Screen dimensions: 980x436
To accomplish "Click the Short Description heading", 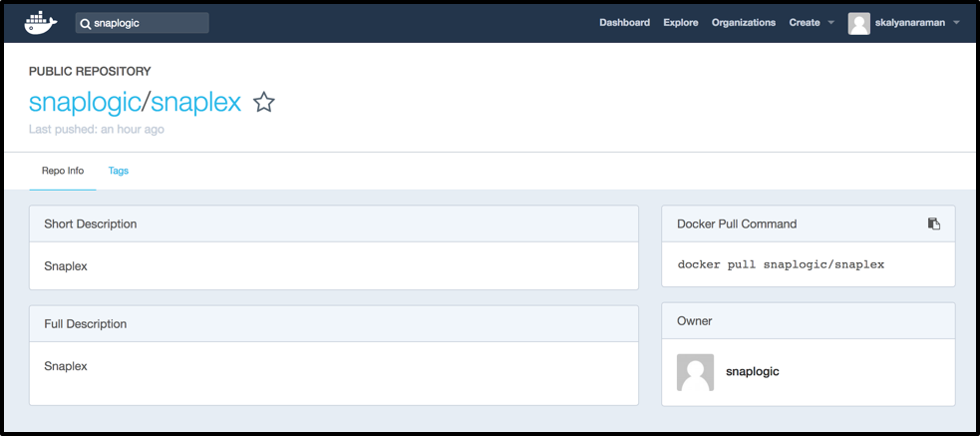I will 90,223.
